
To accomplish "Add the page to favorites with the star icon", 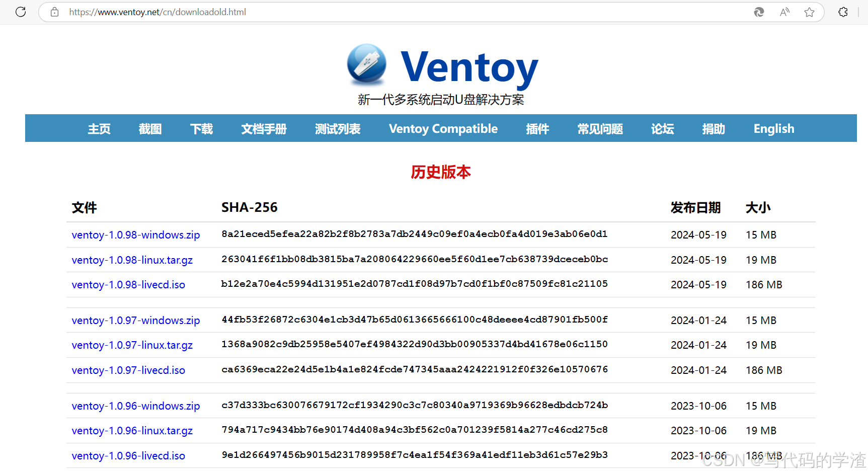I will [x=809, y=12].
